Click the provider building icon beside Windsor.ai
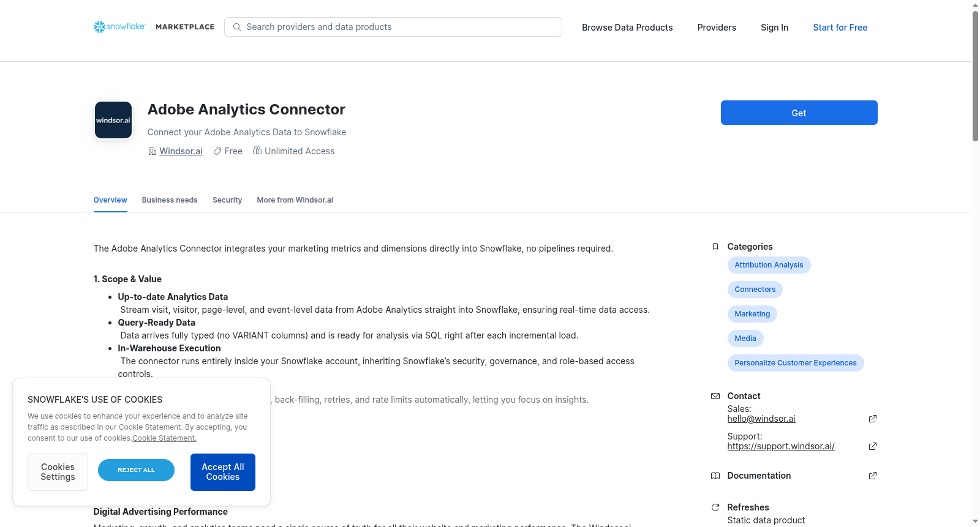The width and height of the screenshot is (980, 527). pyautogui.click(x=153, y=151)
